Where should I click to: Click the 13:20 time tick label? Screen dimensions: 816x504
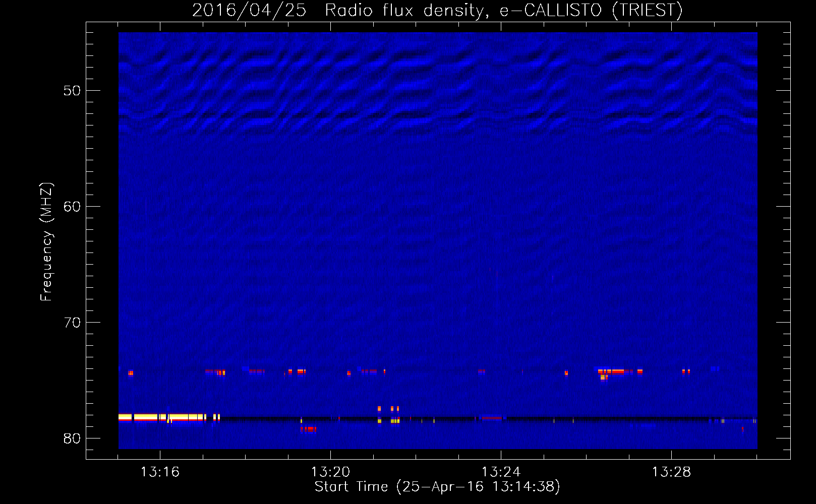(330, 472)
